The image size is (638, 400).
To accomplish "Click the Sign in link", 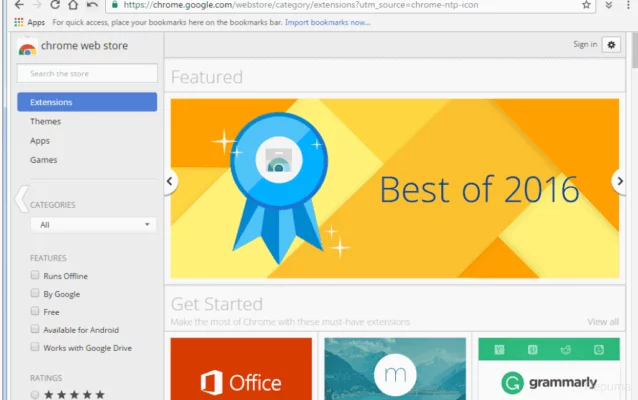I will [x=585, y=44].
